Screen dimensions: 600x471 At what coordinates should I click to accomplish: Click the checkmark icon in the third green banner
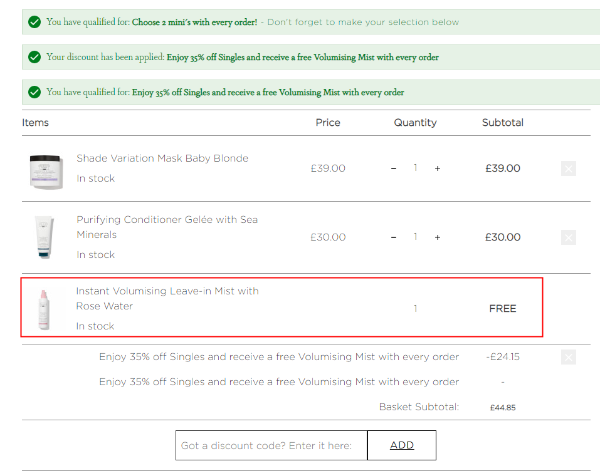[35, 92]
